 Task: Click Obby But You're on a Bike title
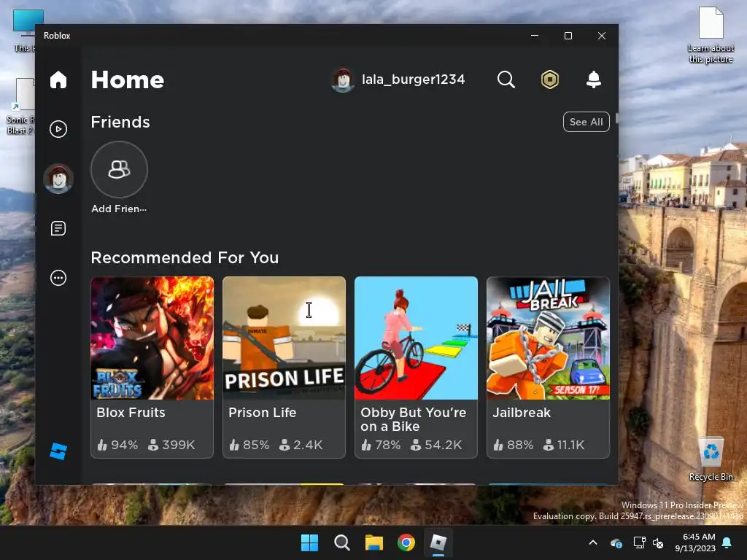pos(414,419)
